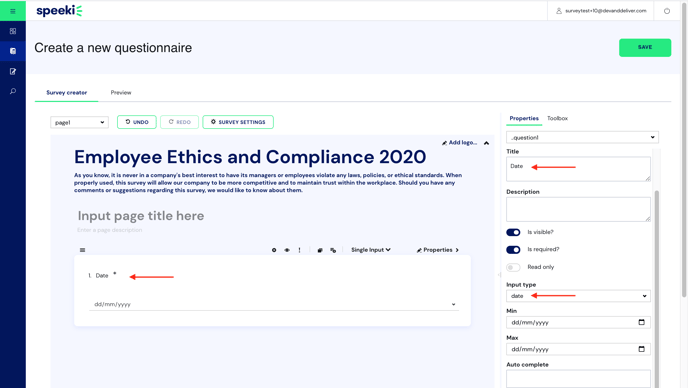Open the page1 selector dropdown

79,122
